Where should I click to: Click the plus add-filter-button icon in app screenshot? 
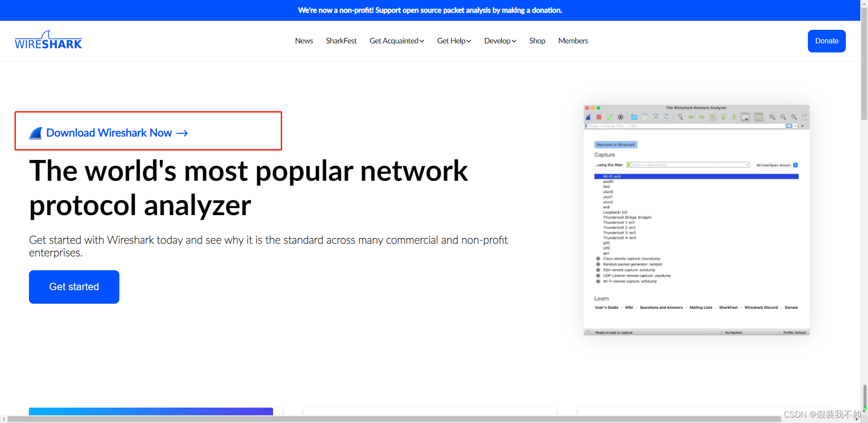tap(802, 126)
